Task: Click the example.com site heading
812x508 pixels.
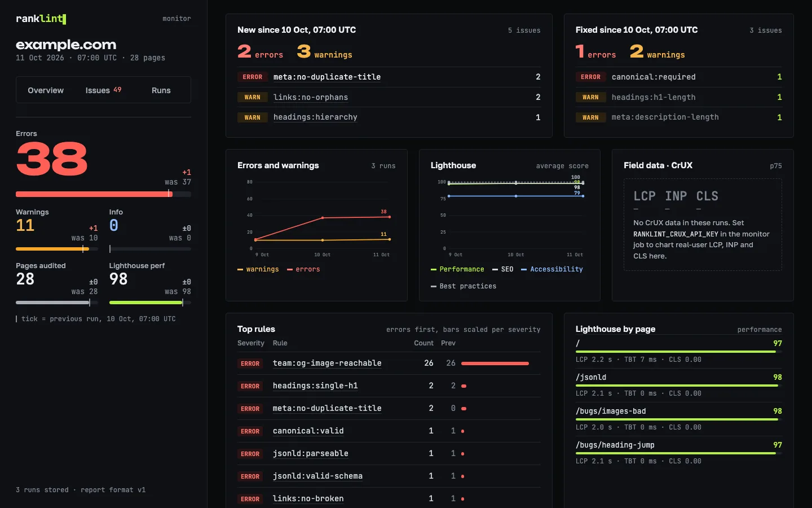Action: (x=66, y=45)
